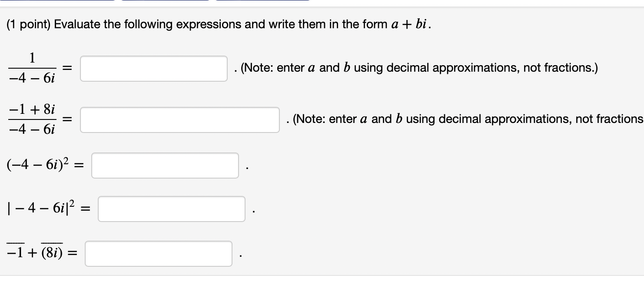Image resolution: width=644 pixels, height=285 pixels.
Task: Click the conjugate expression -1 + (8i)
Action: (x=35, y=252)
